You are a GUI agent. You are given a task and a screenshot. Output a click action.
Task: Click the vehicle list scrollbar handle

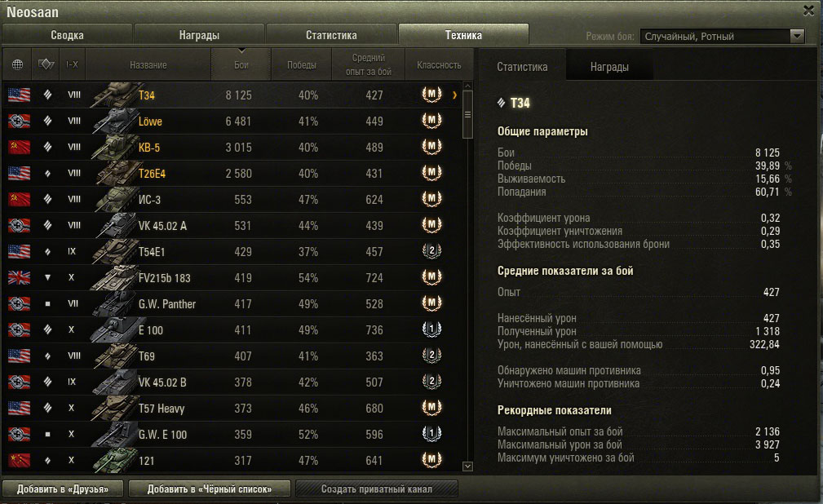tap(467, 113)
